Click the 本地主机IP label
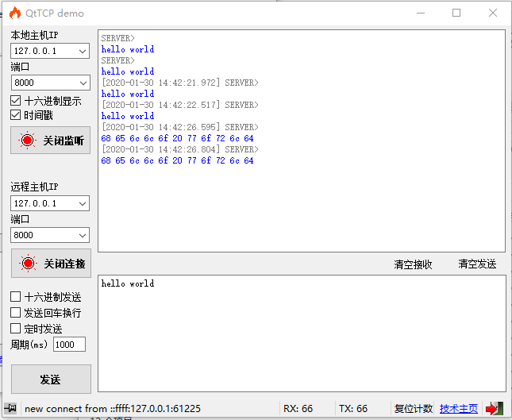Viewport: 512px width, 420px height. 34,35
